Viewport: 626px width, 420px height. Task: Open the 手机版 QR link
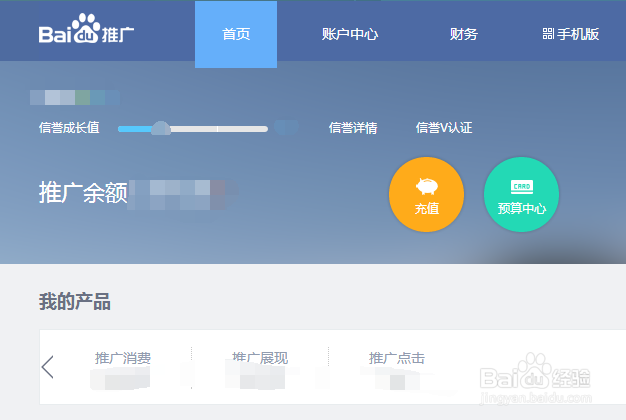coord(571,34)
